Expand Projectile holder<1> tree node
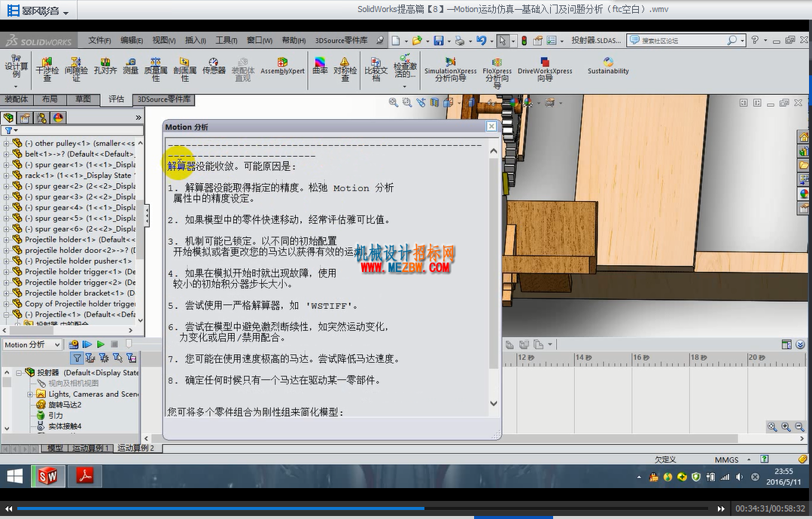Viewport: 812px width, 519px height. click(6, 240)
